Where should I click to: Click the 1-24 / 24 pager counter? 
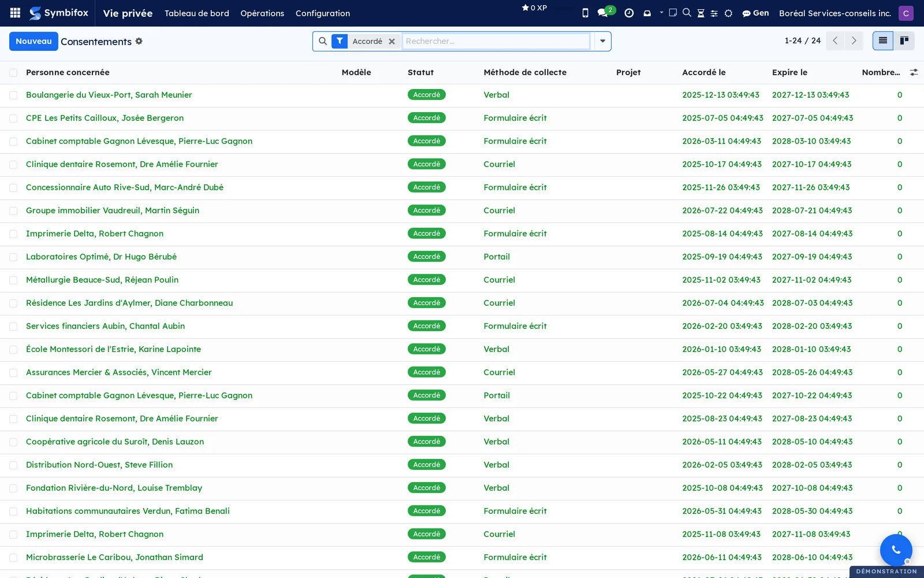[803, 40]
